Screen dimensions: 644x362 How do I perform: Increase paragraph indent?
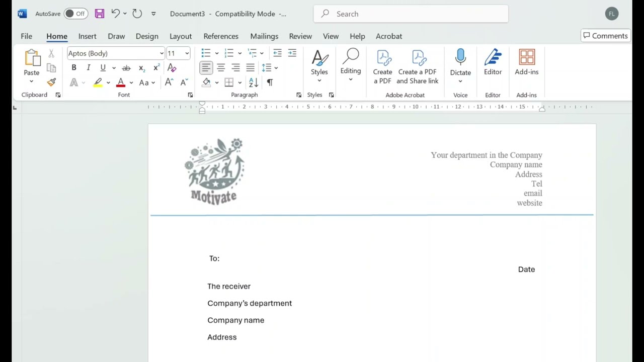292,53
